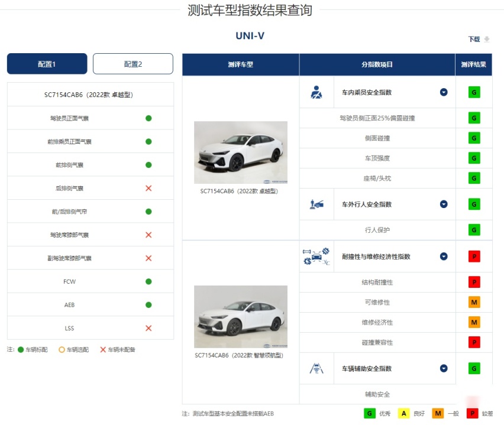
Task: Click the driver assistance icon for 车辆辅助安全指数
Action: 316,368
